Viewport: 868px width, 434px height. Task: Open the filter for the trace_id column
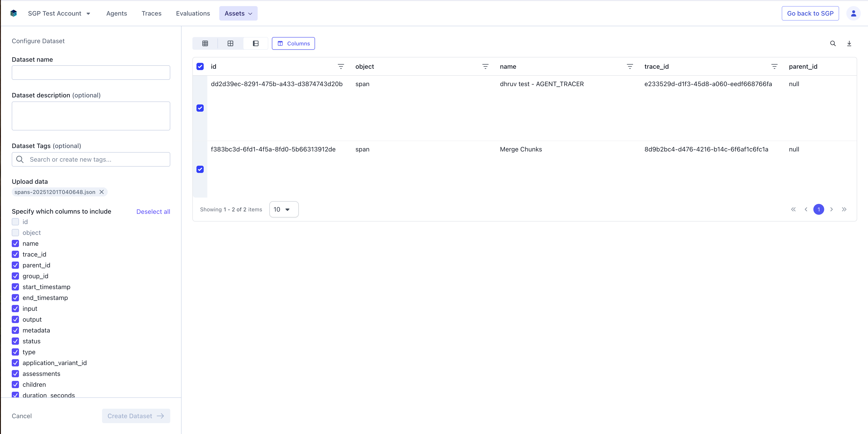774,67
